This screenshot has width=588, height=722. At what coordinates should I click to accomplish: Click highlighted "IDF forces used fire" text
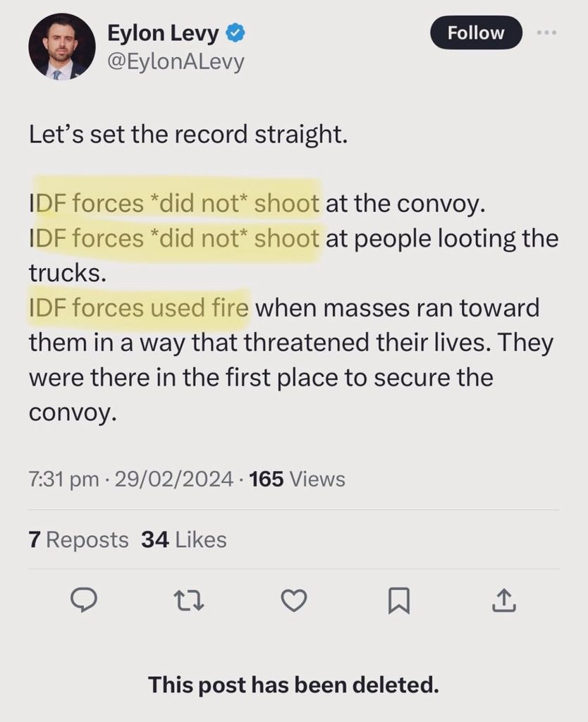tap(138, 307)
